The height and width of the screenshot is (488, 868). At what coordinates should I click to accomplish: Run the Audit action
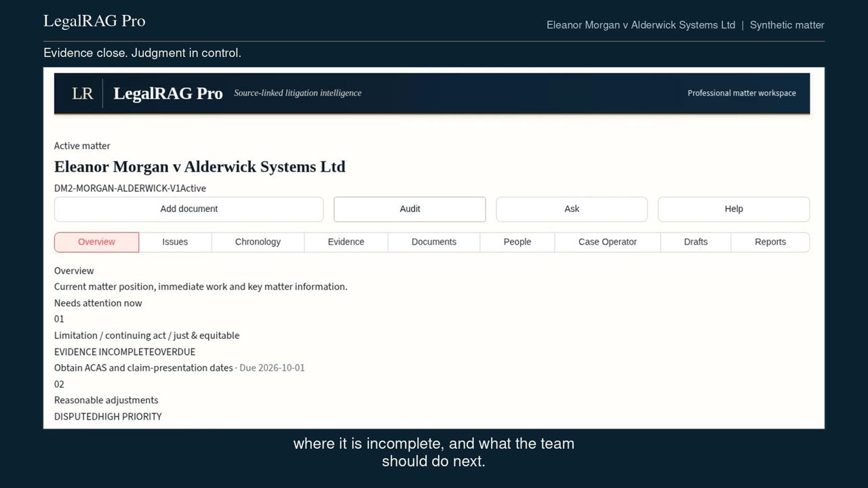[x=410, y=209]
